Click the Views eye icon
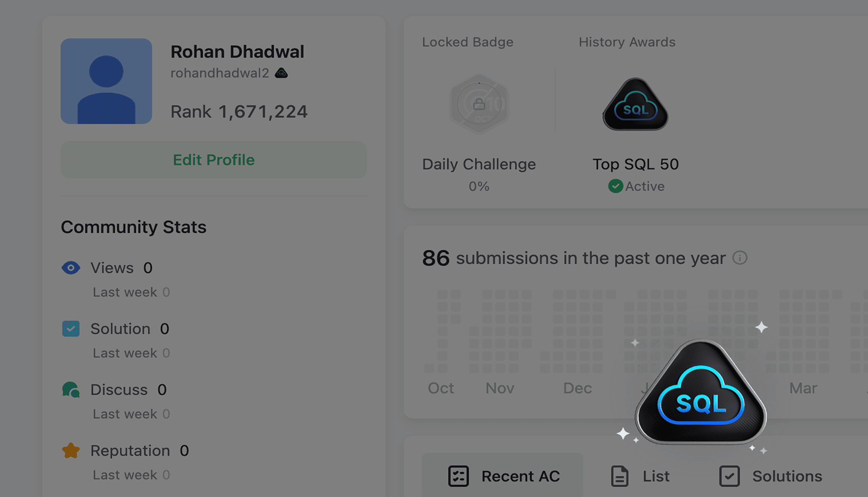868x497 pixels. coord(71,268)
